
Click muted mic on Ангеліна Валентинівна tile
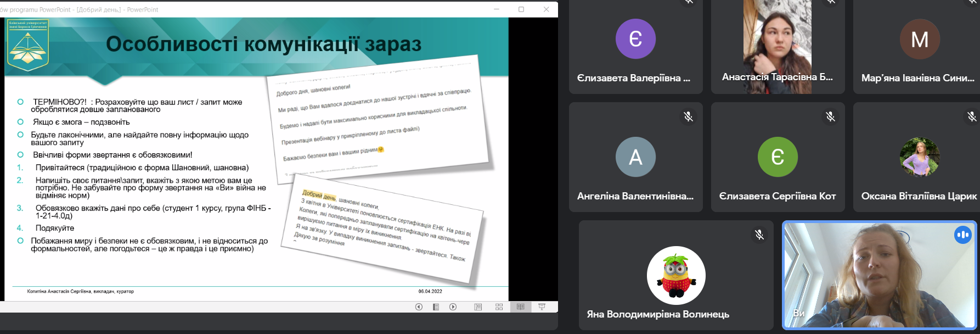[x=688, y=116]
